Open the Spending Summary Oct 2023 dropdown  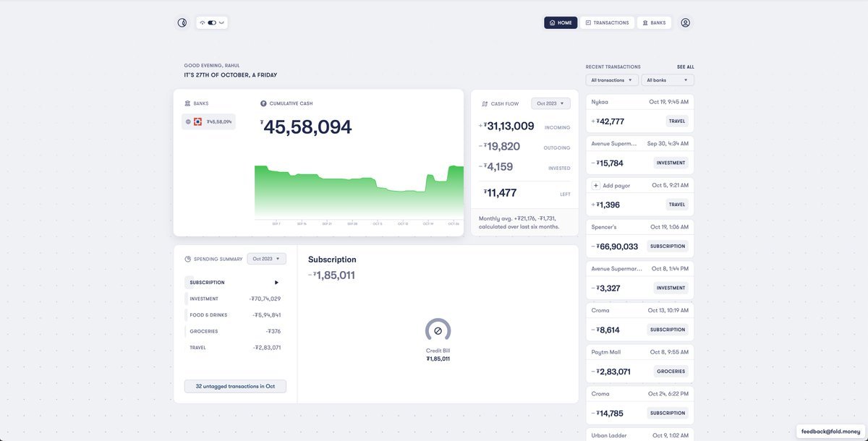(x=266, y=259)
